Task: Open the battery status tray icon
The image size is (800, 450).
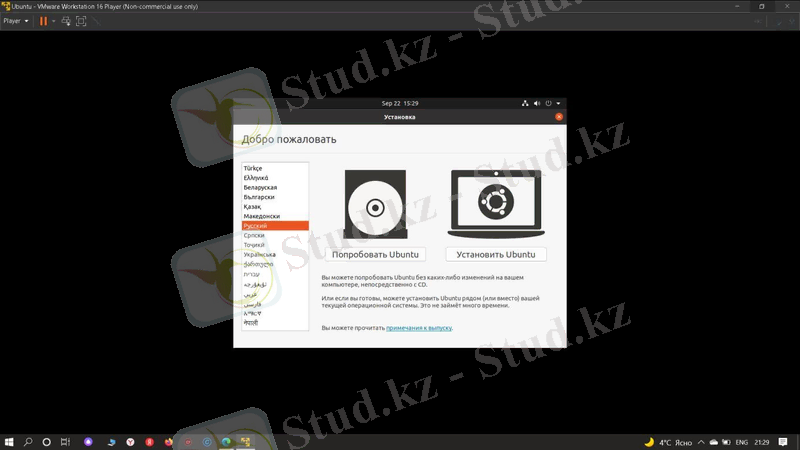Action: 726,442
